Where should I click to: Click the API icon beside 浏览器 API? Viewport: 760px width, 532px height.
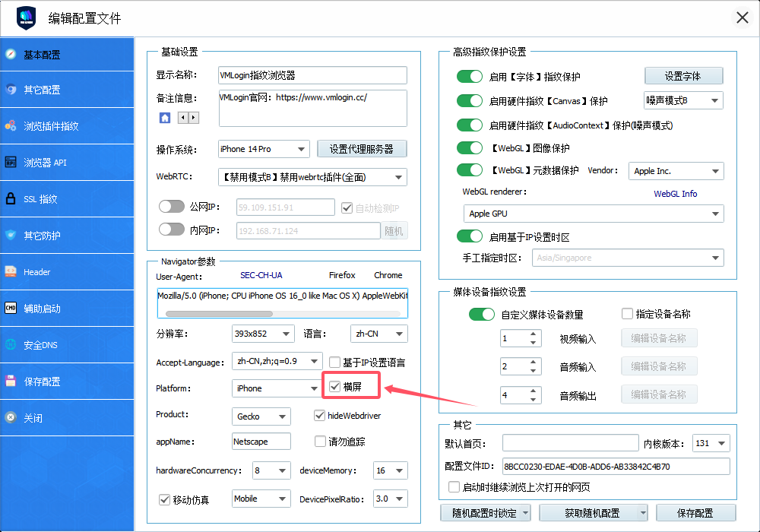pyautogui.click(x=11, y=162)
